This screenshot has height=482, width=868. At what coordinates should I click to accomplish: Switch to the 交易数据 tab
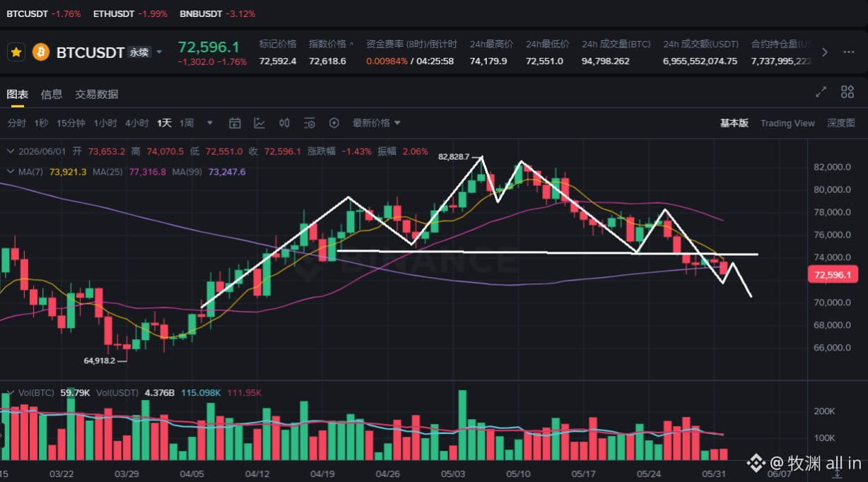click(x=97, y=94)
